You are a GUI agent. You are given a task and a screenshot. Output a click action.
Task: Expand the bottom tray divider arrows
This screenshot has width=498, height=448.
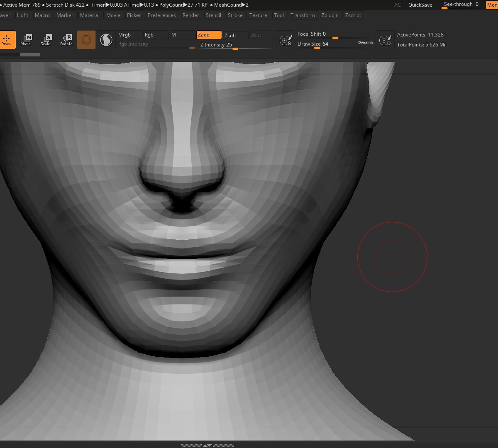207,445
